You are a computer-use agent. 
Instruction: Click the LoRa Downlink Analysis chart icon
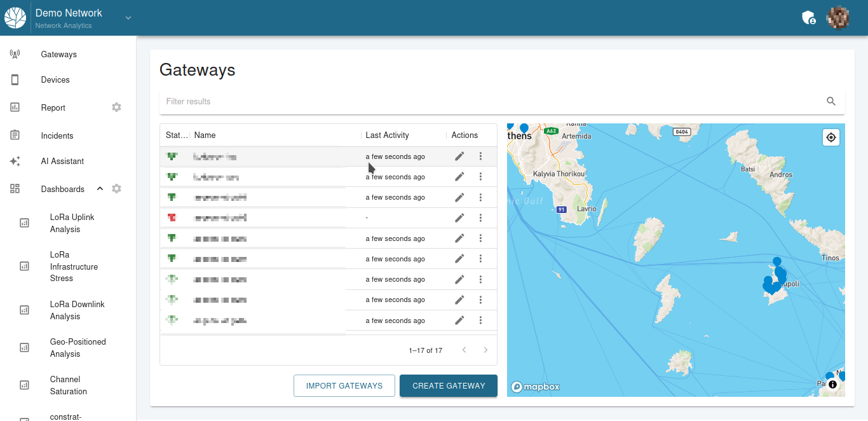[24, 310]
